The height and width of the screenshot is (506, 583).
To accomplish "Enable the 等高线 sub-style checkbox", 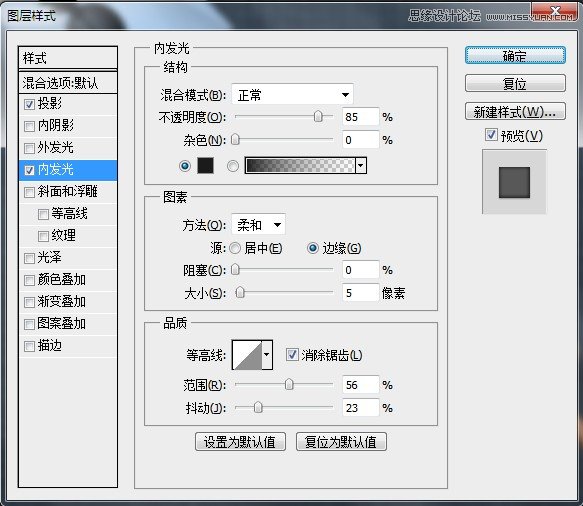I will pos(43,214).
